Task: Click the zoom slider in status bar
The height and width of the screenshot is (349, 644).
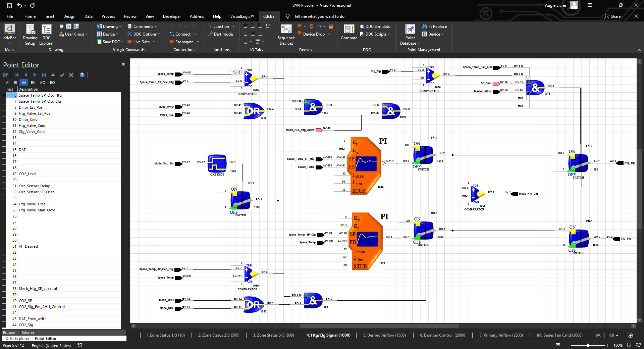Action: [x=588, y=345]
